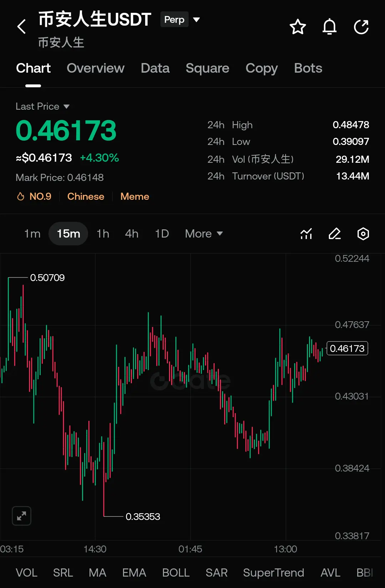Image resolution: width=385 pixels, height=588 pixels.
Task: Expand Last Price selector
Action: [42, 106]
